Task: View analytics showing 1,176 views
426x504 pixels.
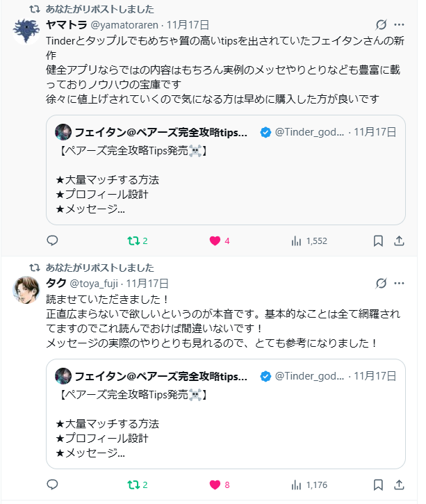Action: (x=297, y=485)
